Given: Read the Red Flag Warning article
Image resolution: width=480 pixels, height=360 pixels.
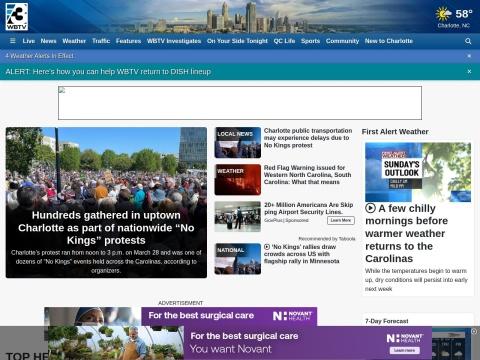Looking at the screenshot, I should [x=307, y=175].
